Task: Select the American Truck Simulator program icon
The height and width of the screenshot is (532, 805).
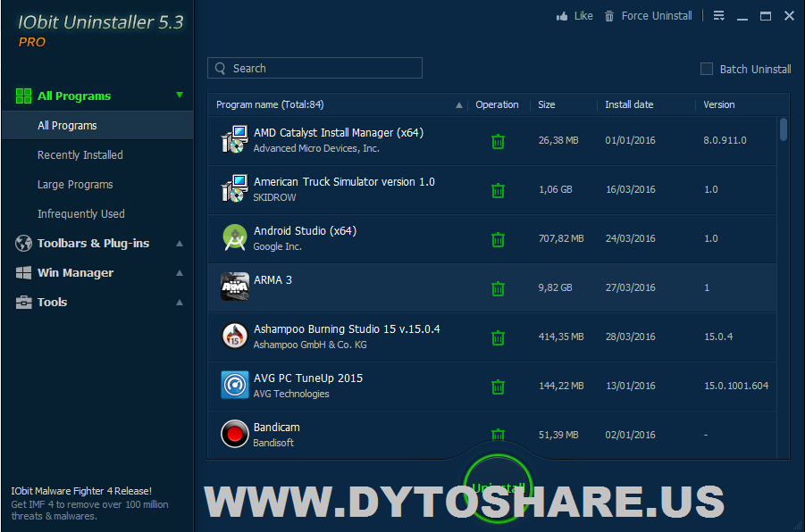Action: (235, 188)
